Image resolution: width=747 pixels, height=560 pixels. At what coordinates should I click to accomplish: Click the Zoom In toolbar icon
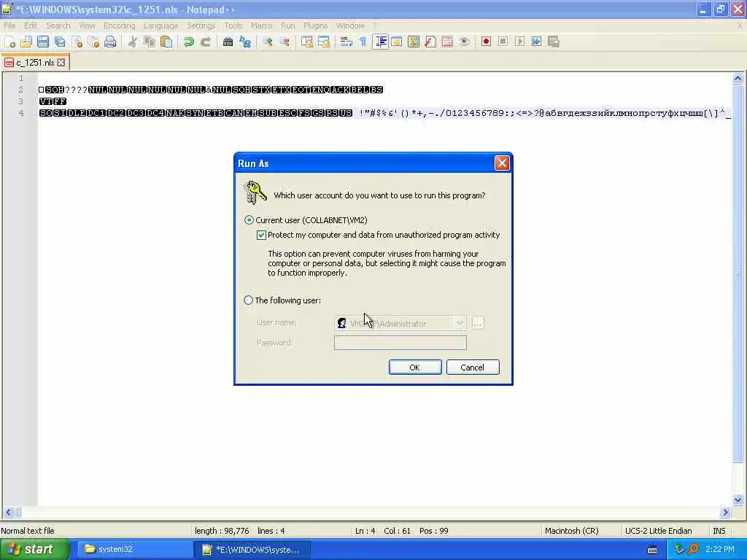267,42
